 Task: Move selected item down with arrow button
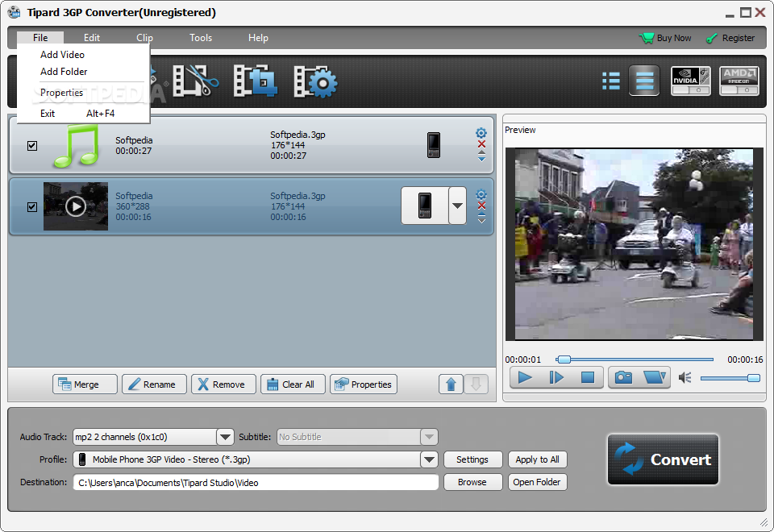click(476, 384)
